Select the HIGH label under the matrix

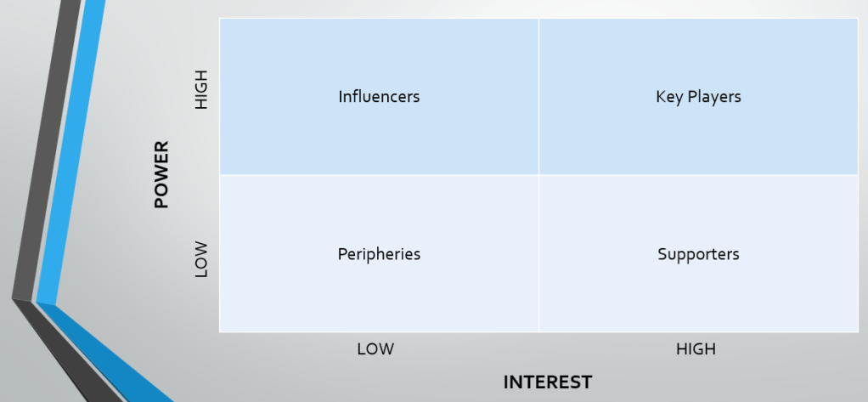(x=696, y=348)
